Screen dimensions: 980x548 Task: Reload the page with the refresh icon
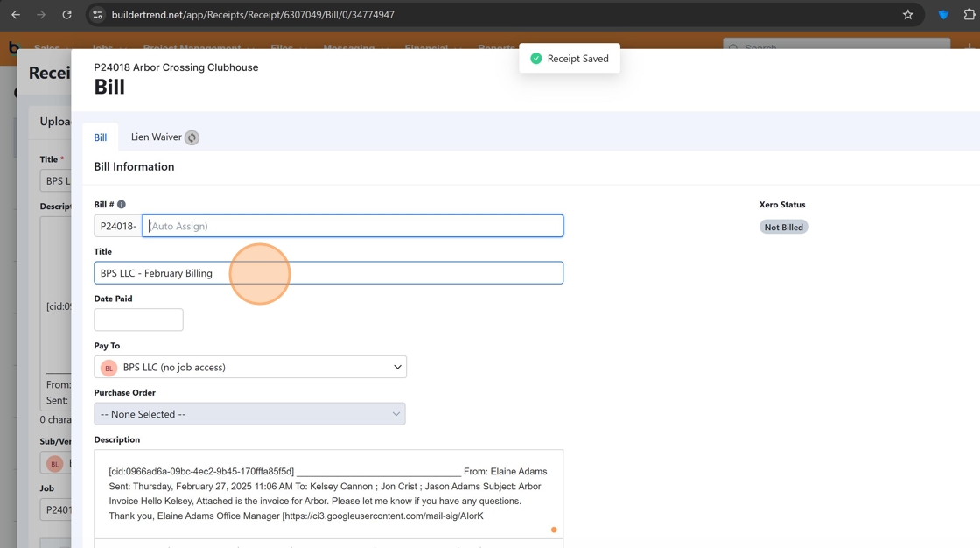(66, 14)
